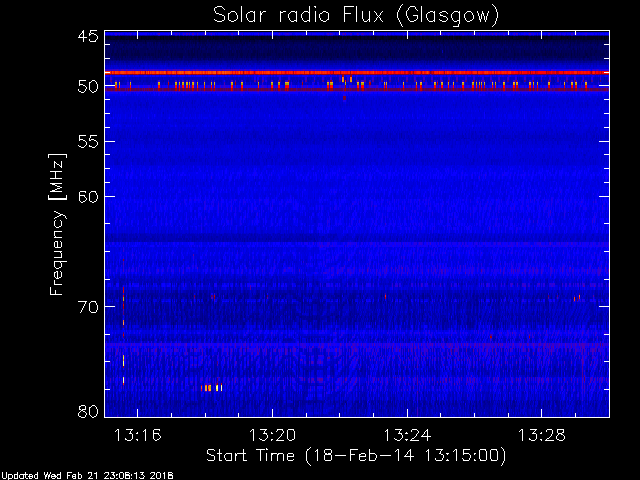The image size is (640, 480).
Task: Click the 80 frequency tick label
Action: pos(88,411)
